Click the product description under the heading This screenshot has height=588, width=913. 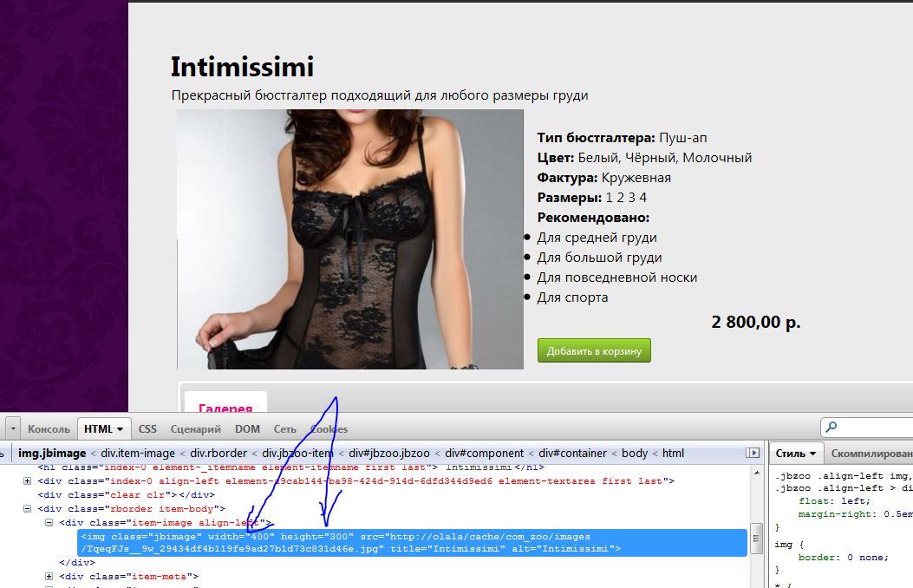click(x=380, y=95)
